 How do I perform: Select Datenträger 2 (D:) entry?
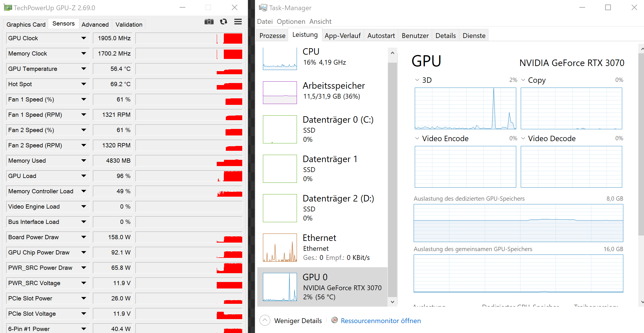tap(322, 208)
